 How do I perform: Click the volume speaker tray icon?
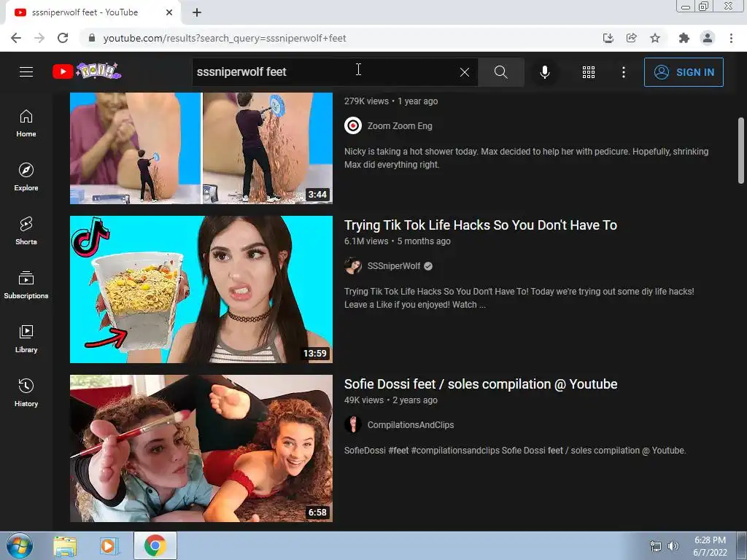click(x=673, y=546)
